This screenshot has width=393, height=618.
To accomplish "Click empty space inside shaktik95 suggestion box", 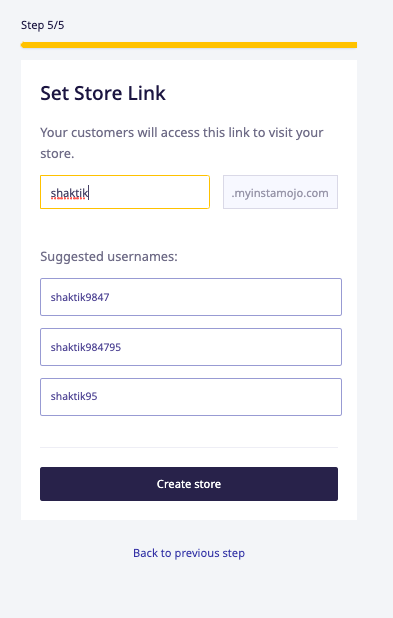I will coord(219,397).
